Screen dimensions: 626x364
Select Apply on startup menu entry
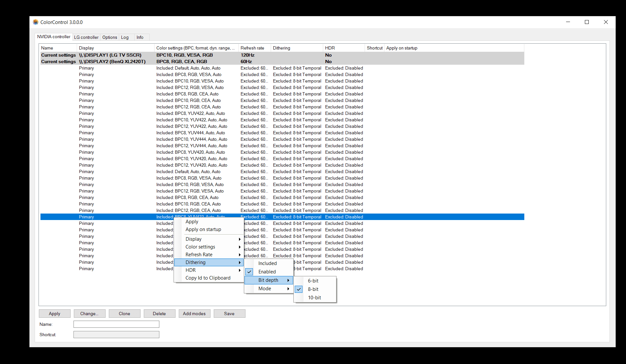(x=203, y=229)
